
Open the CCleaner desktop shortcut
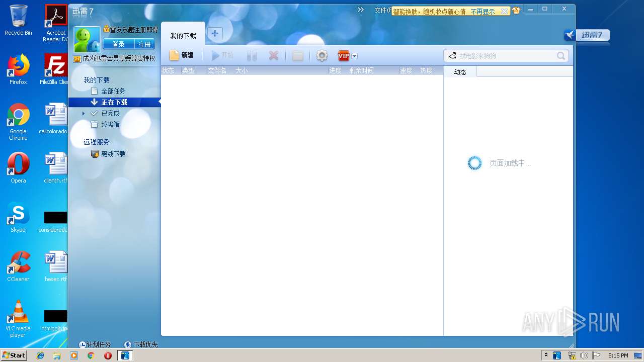(x=18, y=266)
